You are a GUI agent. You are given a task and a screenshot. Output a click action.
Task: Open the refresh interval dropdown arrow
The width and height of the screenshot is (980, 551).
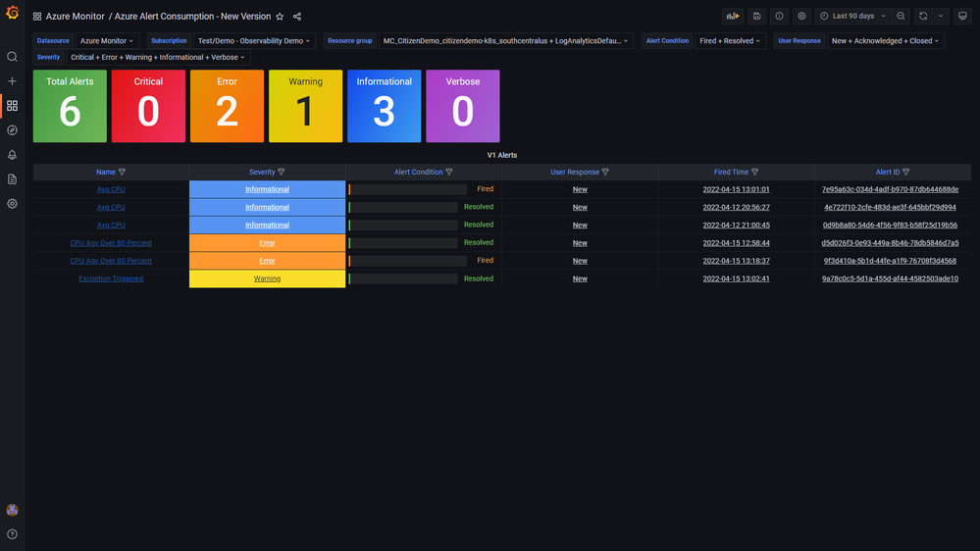pyautogui.click(x=941, y=17)
